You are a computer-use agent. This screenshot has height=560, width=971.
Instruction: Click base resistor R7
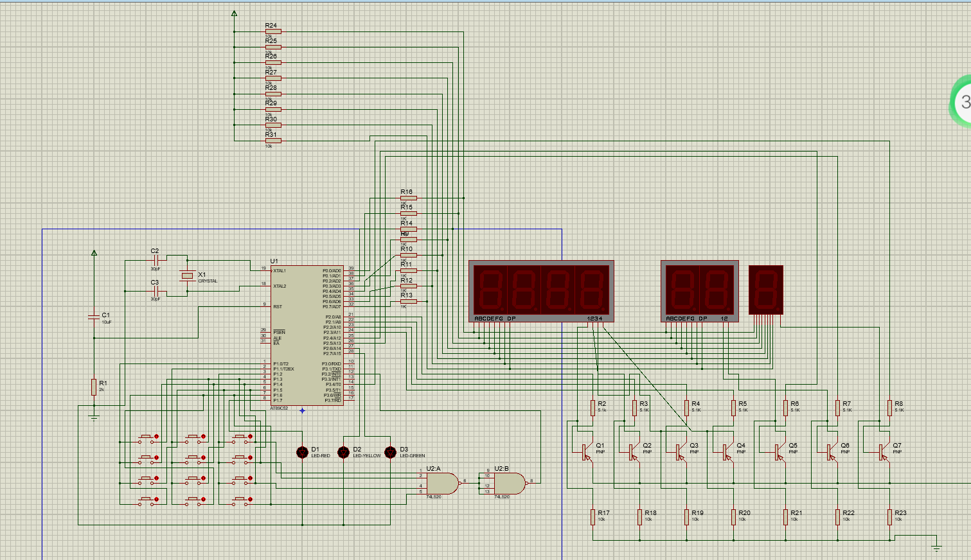tap(837, 408)
